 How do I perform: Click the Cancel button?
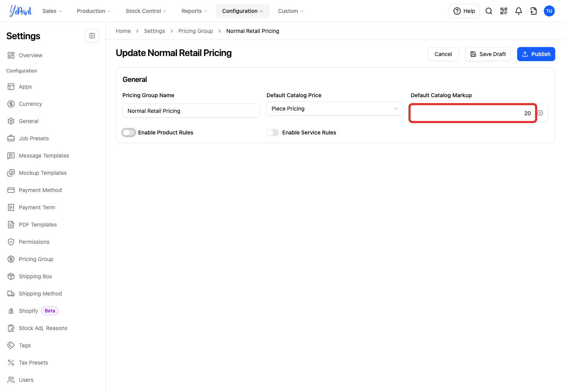click(x=443, y=54)
